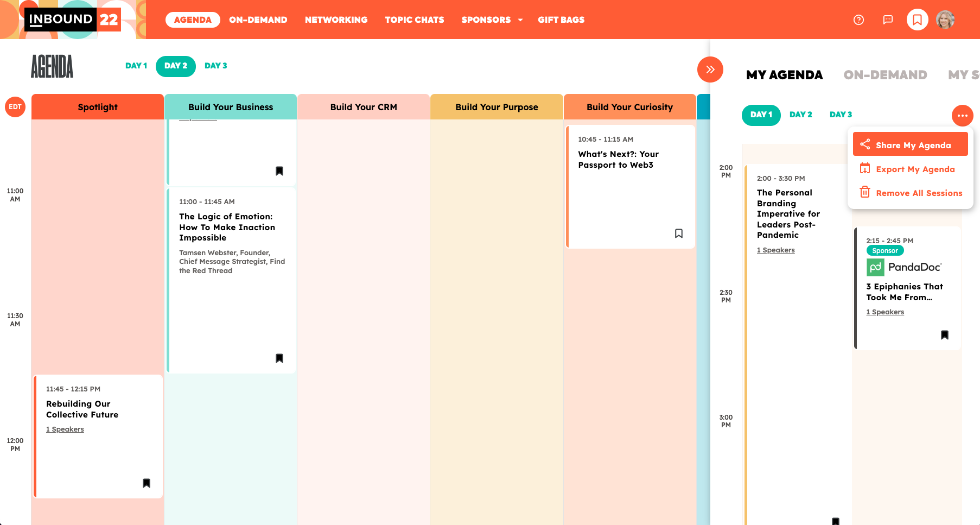Image resolution: width=980 pixels, height=525 pixels.
Task: Toggle bookmark on Rebuilding Our Collective Future
Action: (x=147, y=483)
